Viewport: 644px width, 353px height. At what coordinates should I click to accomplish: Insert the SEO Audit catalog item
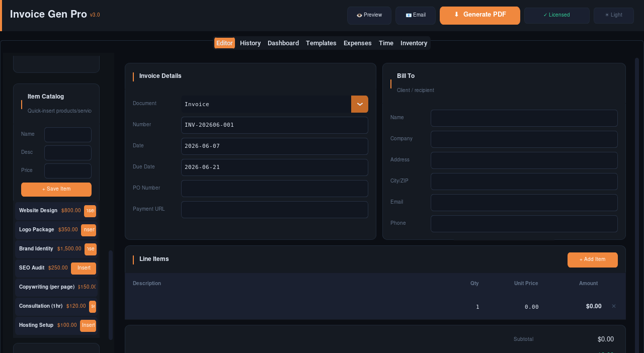pyautogui.click(x=84, y=269)
